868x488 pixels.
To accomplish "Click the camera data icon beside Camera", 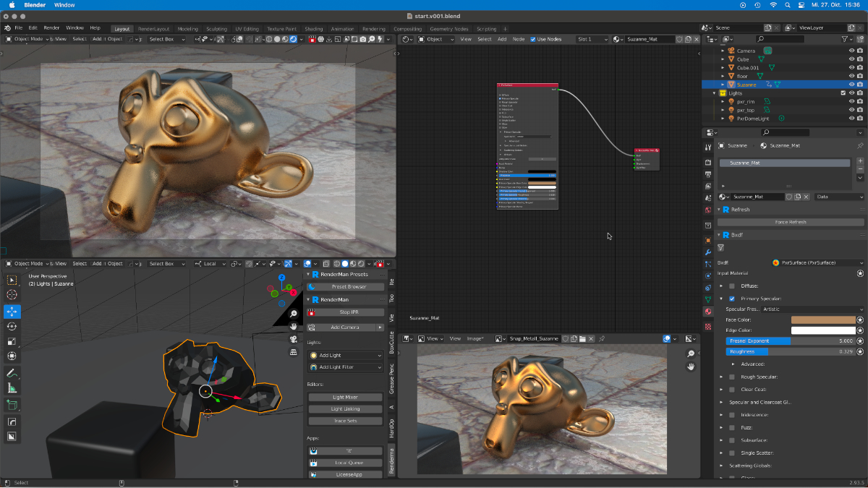I will click(x=768, y=51).
